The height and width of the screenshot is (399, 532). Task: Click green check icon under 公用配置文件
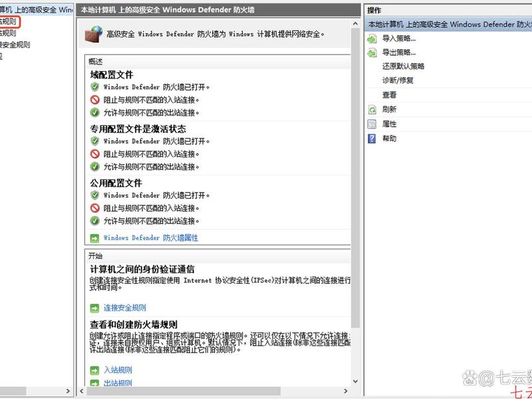(x=94, y=221)
